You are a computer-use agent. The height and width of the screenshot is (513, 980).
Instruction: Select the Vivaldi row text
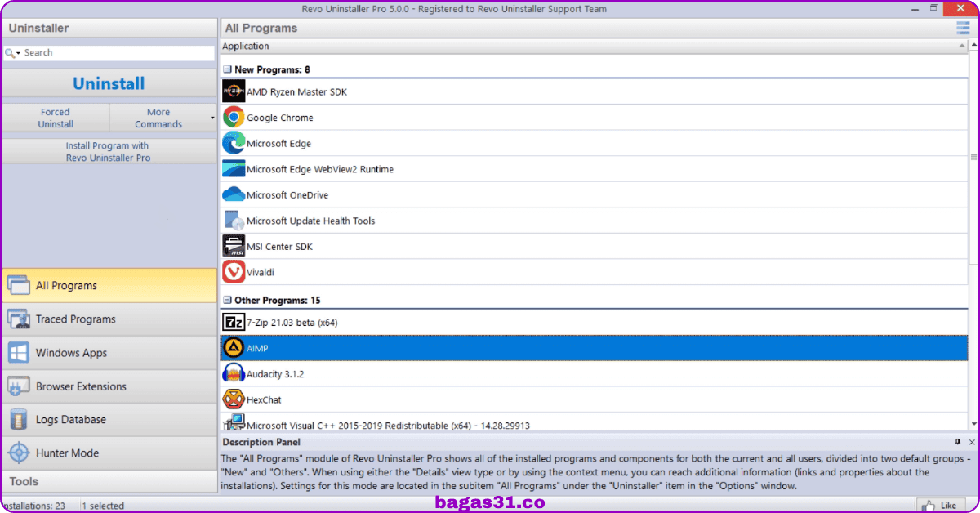coord(261,272)
